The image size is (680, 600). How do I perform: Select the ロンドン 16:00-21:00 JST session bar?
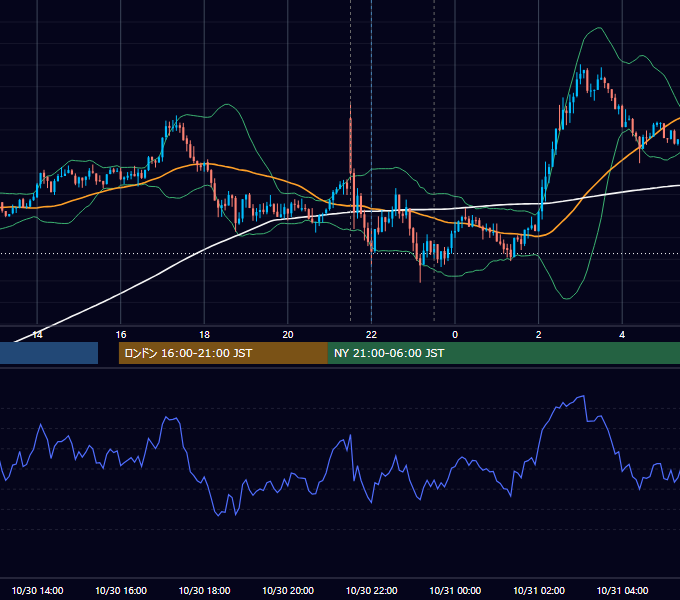pyautogui.click(x=223, y=353)
